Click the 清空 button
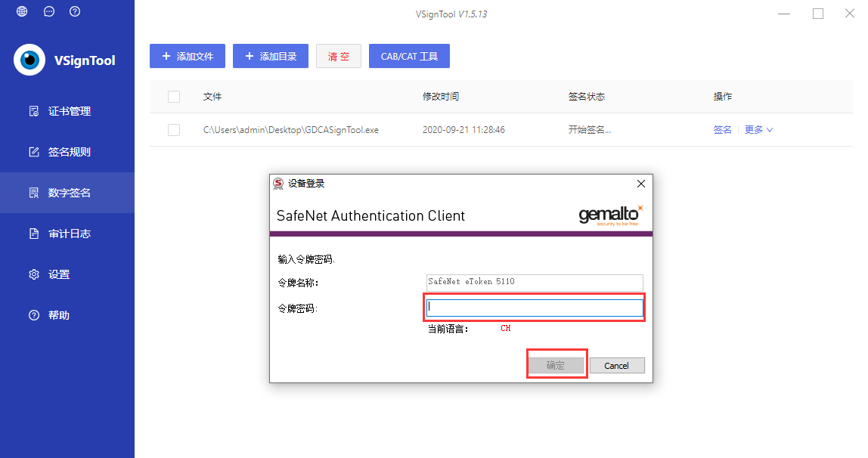The image size is (868, 458). click(338, 56)
